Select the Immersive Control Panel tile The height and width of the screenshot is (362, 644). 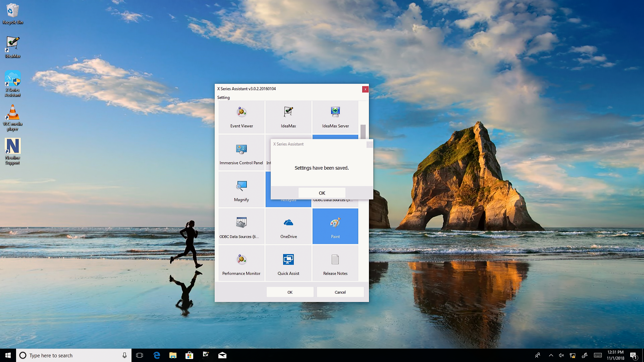pos(241,153)
